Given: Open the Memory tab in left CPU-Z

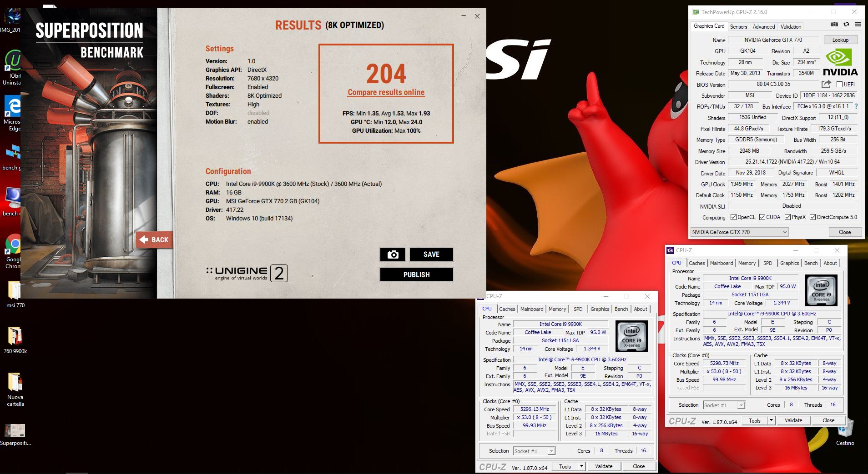Looking at the screenshot, I should coord(557,309).
